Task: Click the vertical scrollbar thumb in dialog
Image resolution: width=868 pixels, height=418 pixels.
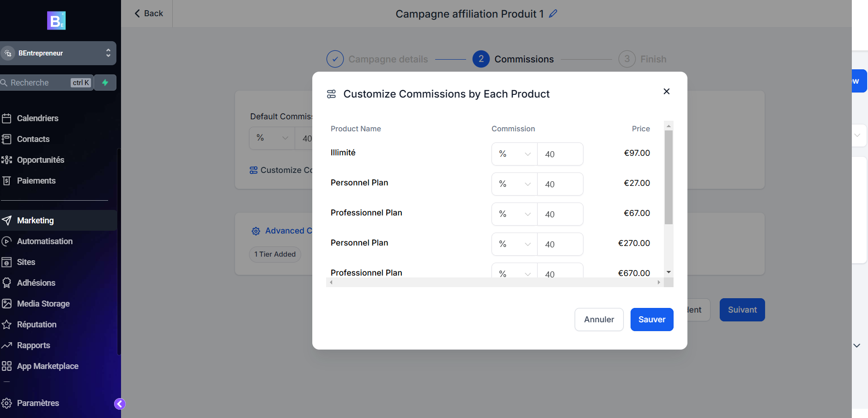Action: click(668, 177)
